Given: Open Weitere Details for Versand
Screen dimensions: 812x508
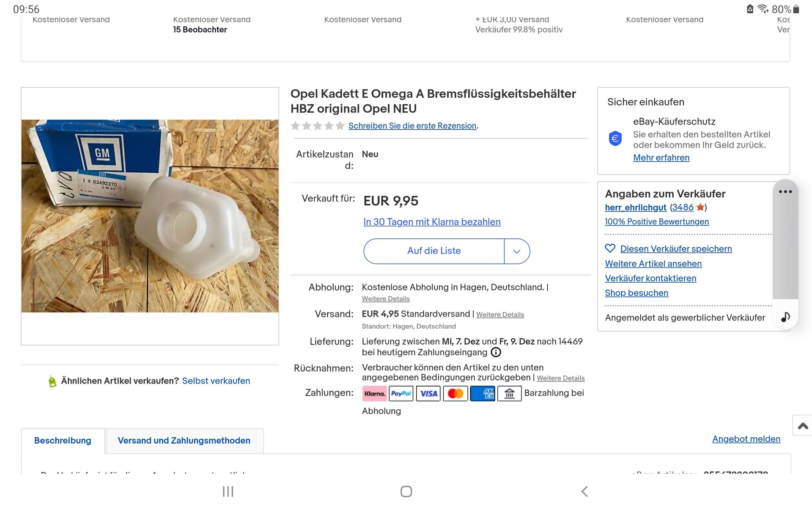Looking at the screenshot, I should click(x=500, y=315).
